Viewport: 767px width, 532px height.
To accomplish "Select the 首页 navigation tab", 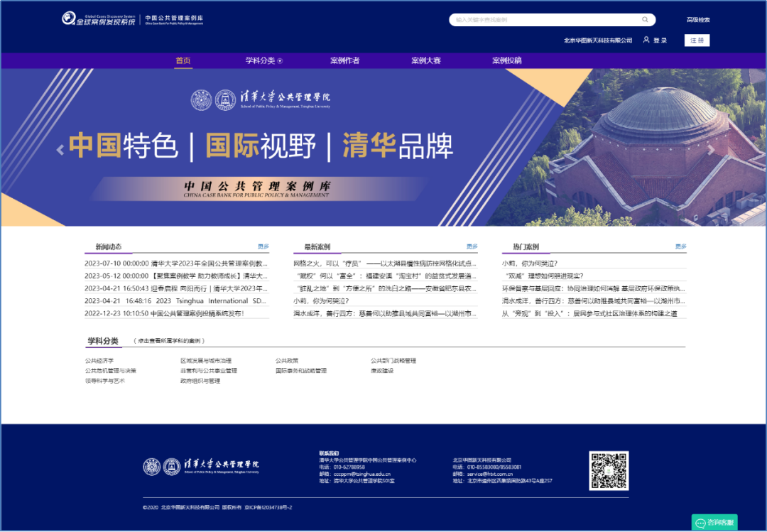I will pyautogui.click(x=183, y=60).
